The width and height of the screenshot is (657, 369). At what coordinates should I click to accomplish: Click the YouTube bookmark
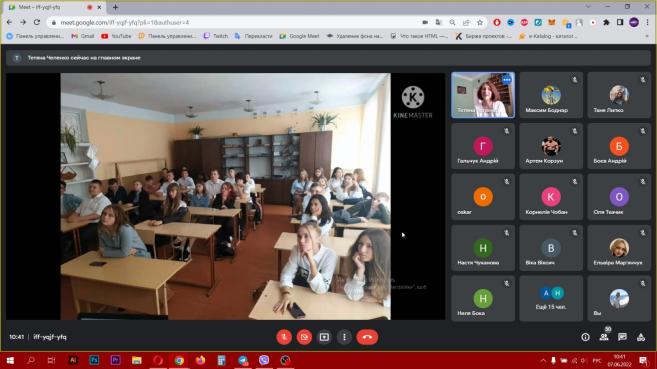pyautogui.click(x=116, y=36)
